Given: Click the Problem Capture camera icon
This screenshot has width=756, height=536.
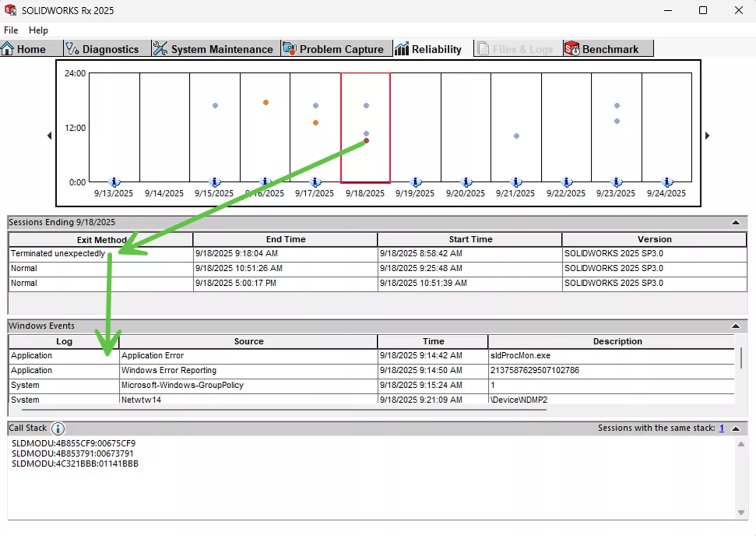Looking at the screenshot, I should pos(290,48).
